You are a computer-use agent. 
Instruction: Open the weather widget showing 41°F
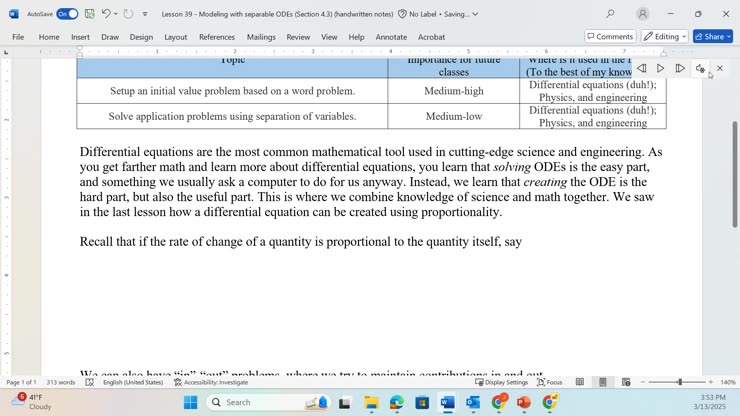(32, 402)
